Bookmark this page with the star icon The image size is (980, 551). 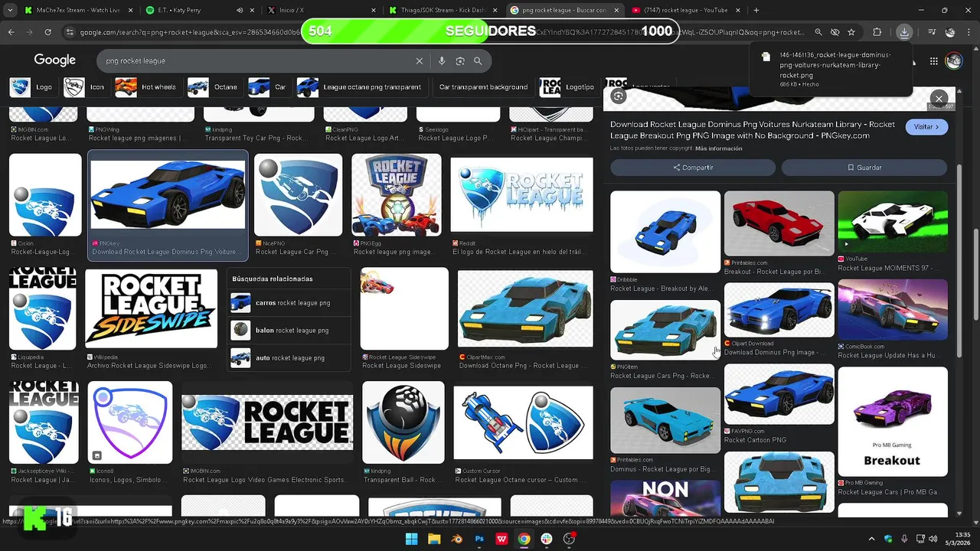851,32
